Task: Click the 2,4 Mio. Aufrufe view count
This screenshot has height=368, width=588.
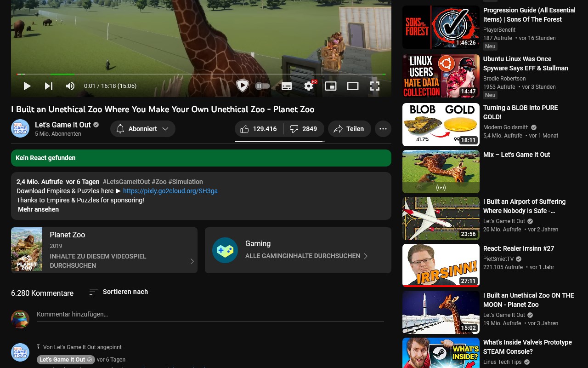Action: (40, 182)
